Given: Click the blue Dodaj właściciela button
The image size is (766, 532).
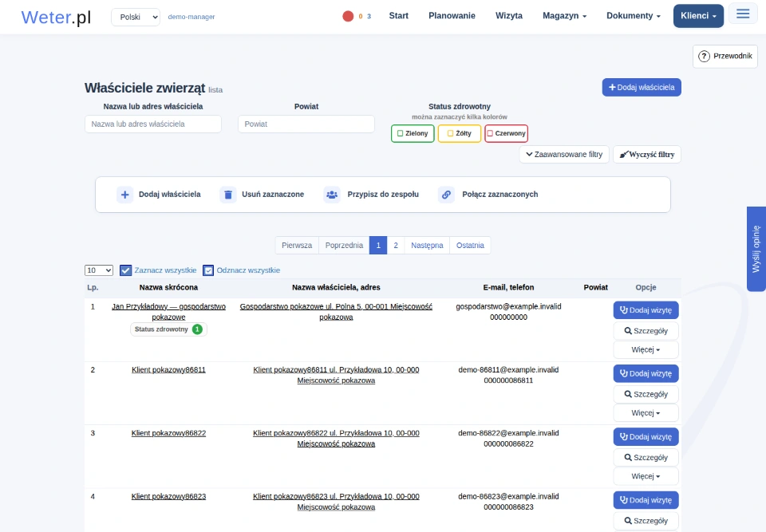Looking at the screenshot, I should point(642,88).
